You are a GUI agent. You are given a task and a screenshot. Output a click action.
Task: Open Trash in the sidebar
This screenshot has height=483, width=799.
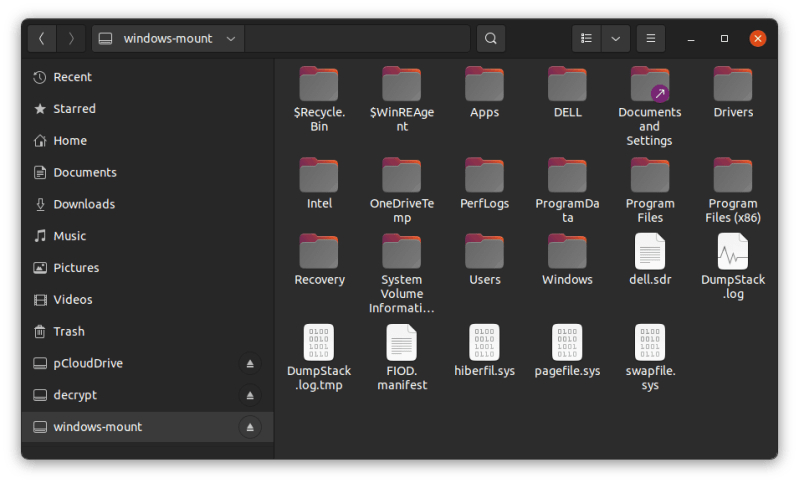coord(147,331)
